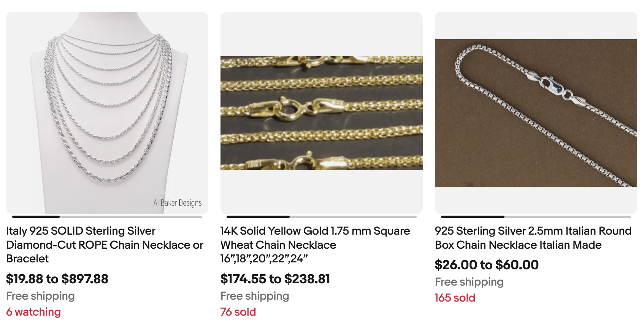This screenshot has height=324, width=644.
Task: Click the "165 sold" label
Action: click(x=455, y=298)
